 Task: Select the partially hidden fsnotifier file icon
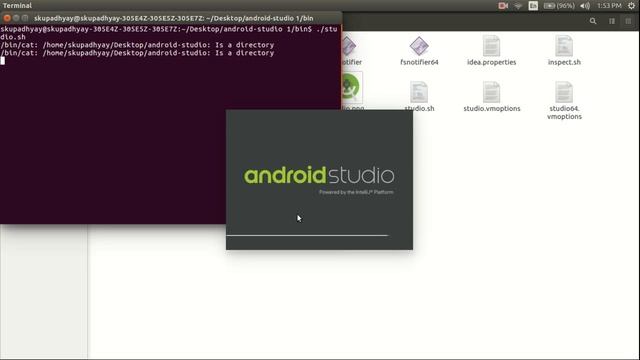349,46
